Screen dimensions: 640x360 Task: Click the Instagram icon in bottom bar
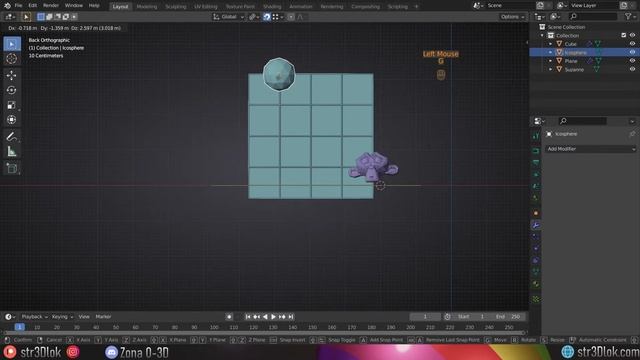click(73, 352)
